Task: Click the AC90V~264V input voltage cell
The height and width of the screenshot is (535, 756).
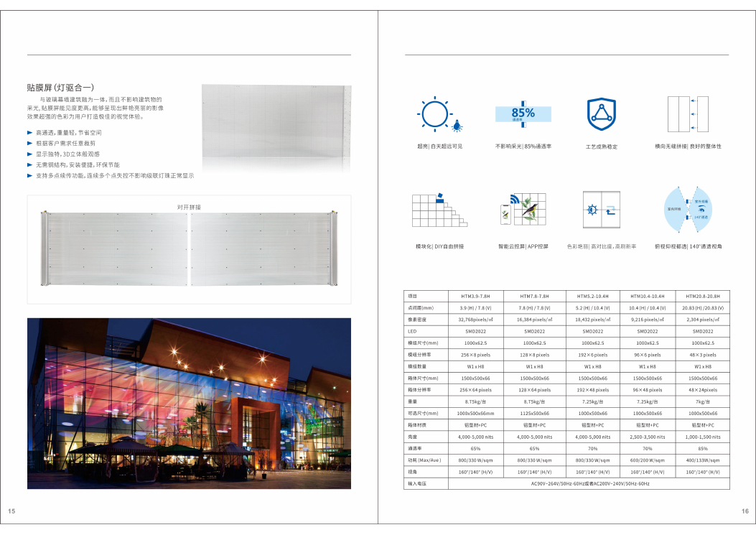Action: click(x=589, y=484)
